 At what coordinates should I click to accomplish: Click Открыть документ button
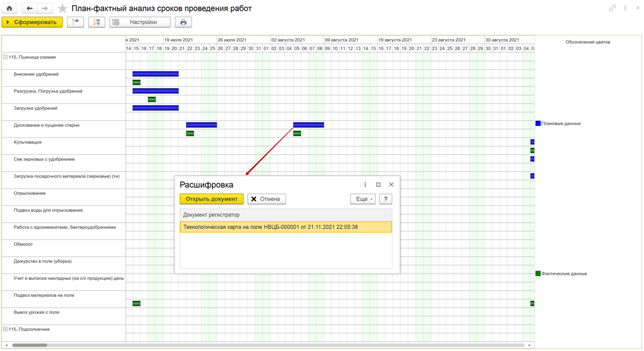[211, 199]
